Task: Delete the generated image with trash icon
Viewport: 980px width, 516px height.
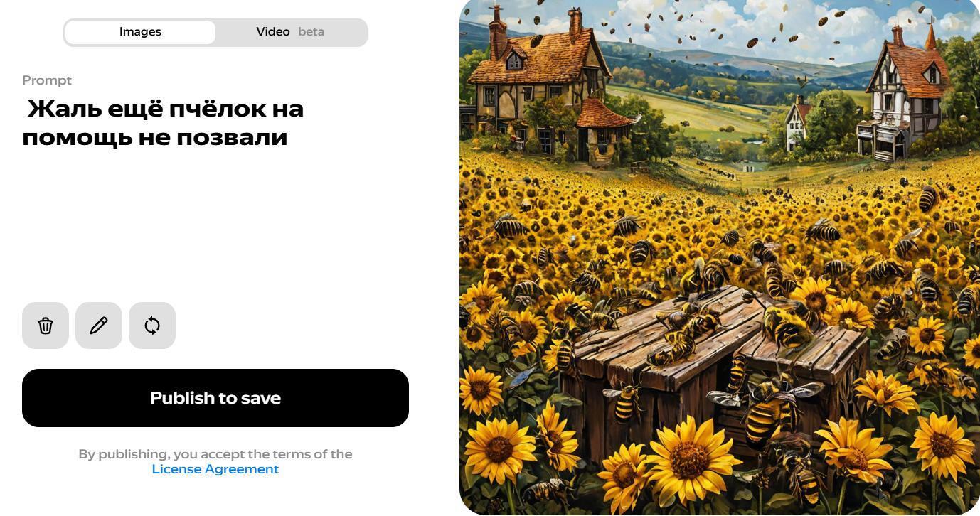Action: click(46, 326)
